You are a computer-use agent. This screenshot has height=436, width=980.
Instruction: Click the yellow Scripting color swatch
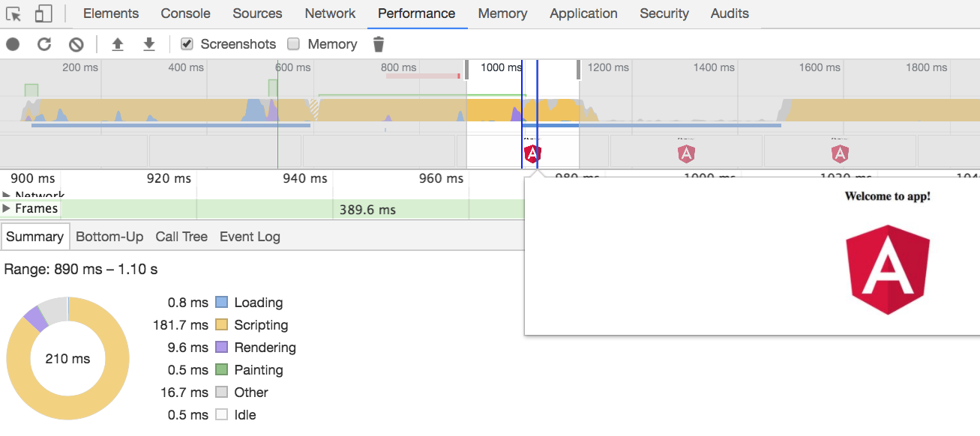click(x=221, y=325)
